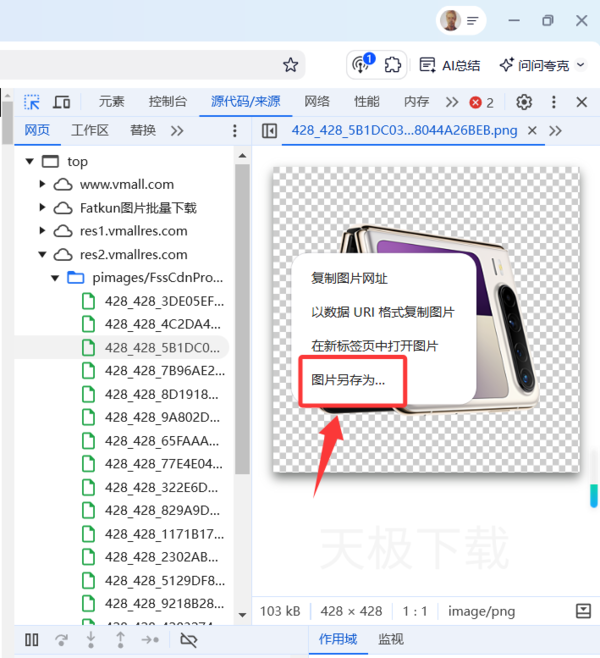Open DevTools settings gear
Viewport: 600px width, 658px height.
(524, 102)
